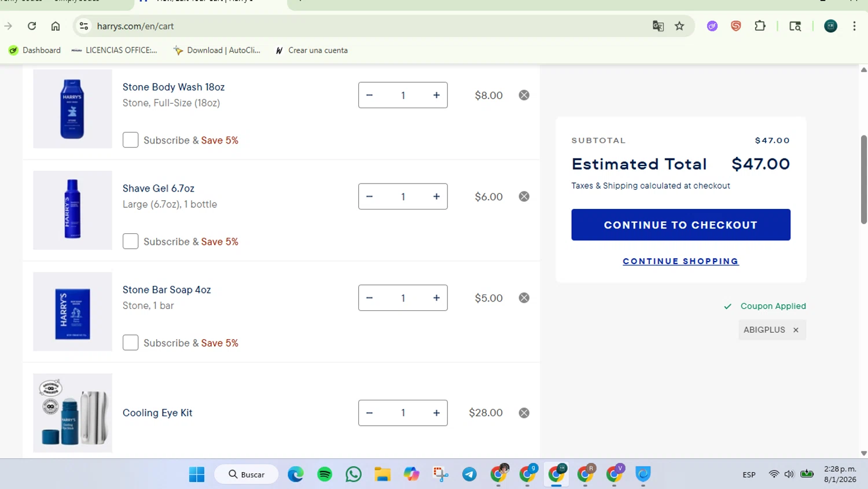The image size is (868, 489).
Task: Increase Stone Bar Soap quantity
Action: pyautogui.click(x=436, y=297)
